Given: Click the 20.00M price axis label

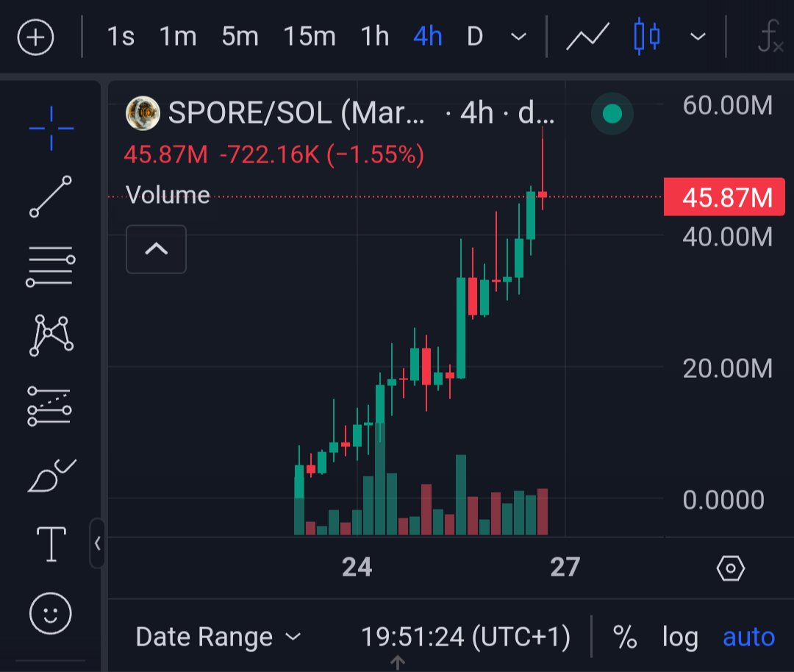Looking at the screenshot, I should 728,368.
